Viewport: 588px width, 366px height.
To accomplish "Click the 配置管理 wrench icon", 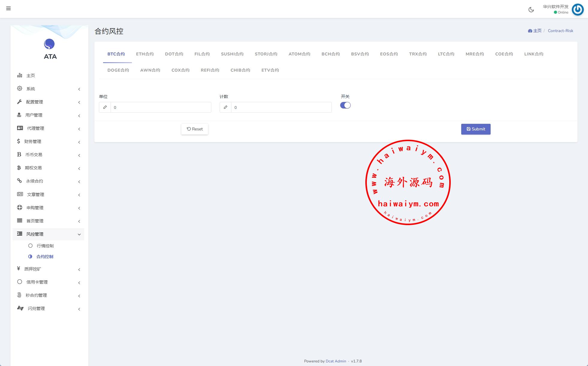I will (19, 102).
